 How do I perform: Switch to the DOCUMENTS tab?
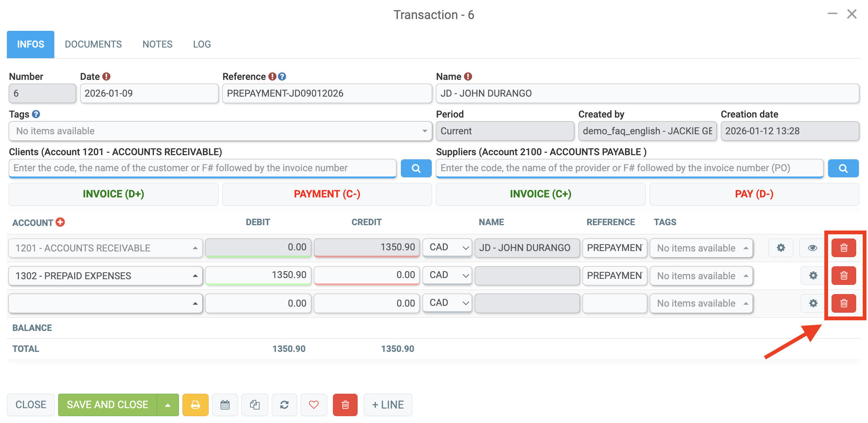93,45
